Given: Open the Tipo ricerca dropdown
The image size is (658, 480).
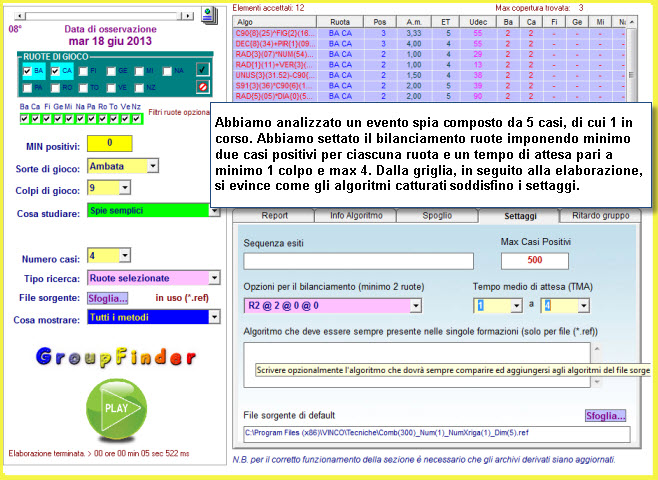Looking at the screenshot, I should coord(214,278).
